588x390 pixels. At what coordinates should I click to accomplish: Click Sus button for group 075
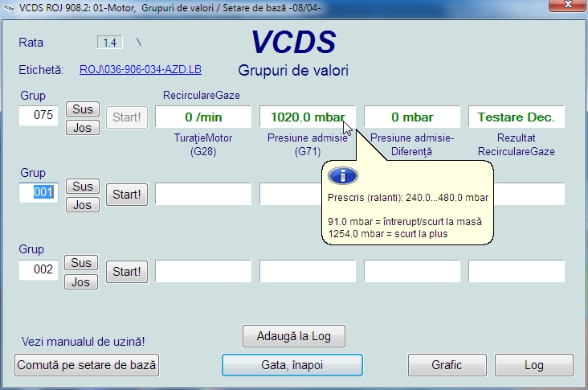click(x=83, y=109)
